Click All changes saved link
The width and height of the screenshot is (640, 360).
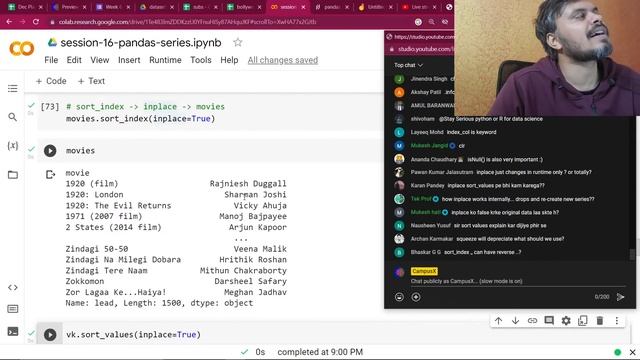(x=282, y=60)
